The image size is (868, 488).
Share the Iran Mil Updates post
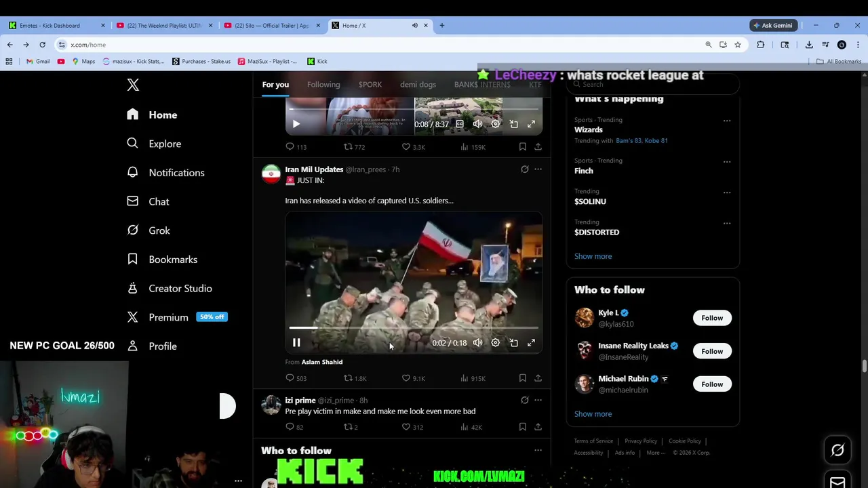pos(538,378)
